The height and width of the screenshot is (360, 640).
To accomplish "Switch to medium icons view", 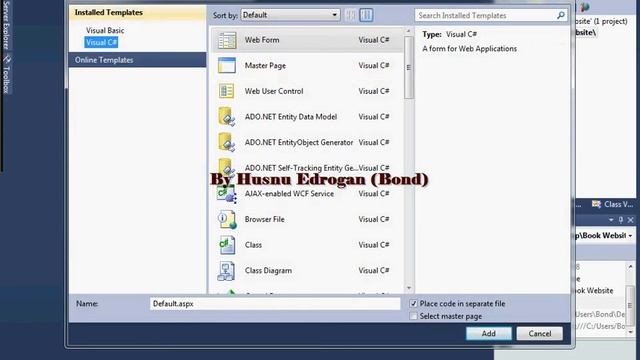I will tap(366, 15).
